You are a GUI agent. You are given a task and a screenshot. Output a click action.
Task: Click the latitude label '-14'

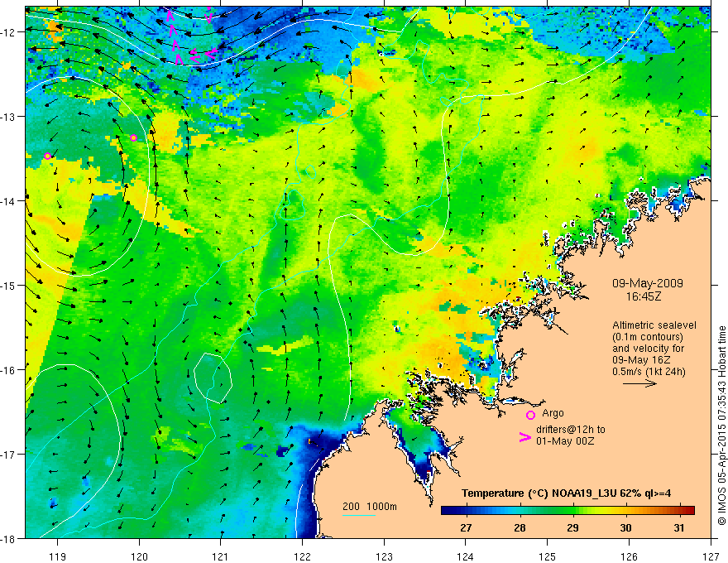9,201
